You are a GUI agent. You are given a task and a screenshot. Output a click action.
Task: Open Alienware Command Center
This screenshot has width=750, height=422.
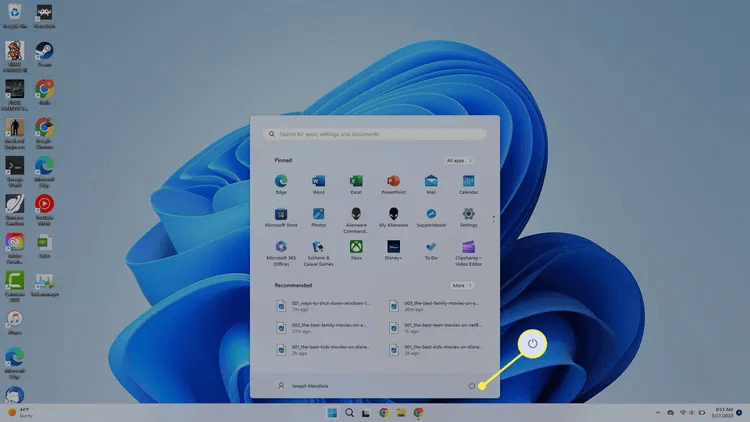coord(356,220)
